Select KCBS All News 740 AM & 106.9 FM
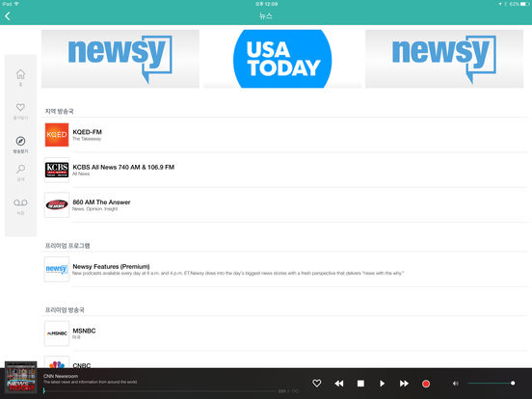Image resolution: width=532 pixels, height=399 pixels. pos(285,170)
